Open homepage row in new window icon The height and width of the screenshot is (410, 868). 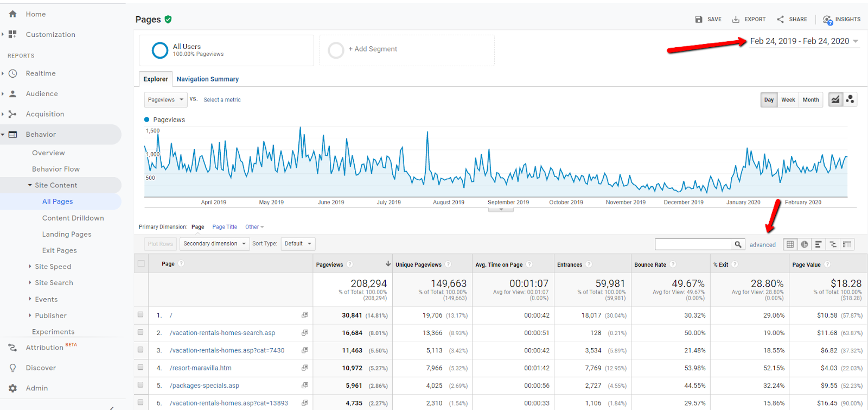305,315
